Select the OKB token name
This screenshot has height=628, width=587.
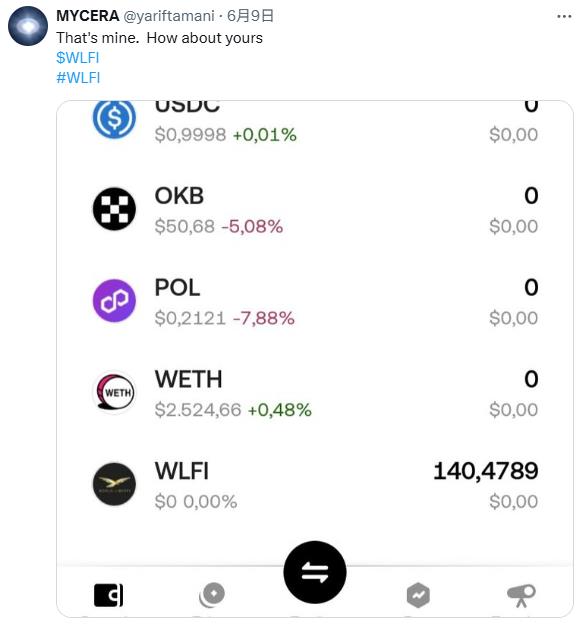tap(179, 196)
